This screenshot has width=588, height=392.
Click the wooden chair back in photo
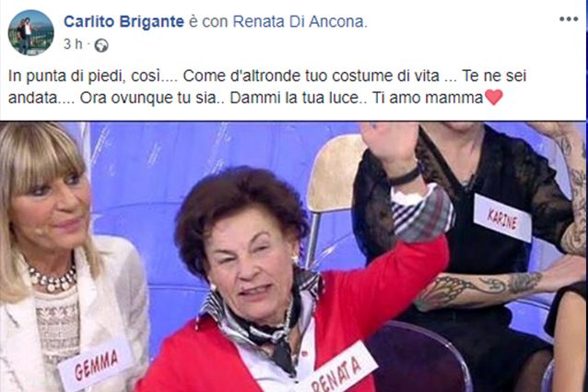point(334,172)
